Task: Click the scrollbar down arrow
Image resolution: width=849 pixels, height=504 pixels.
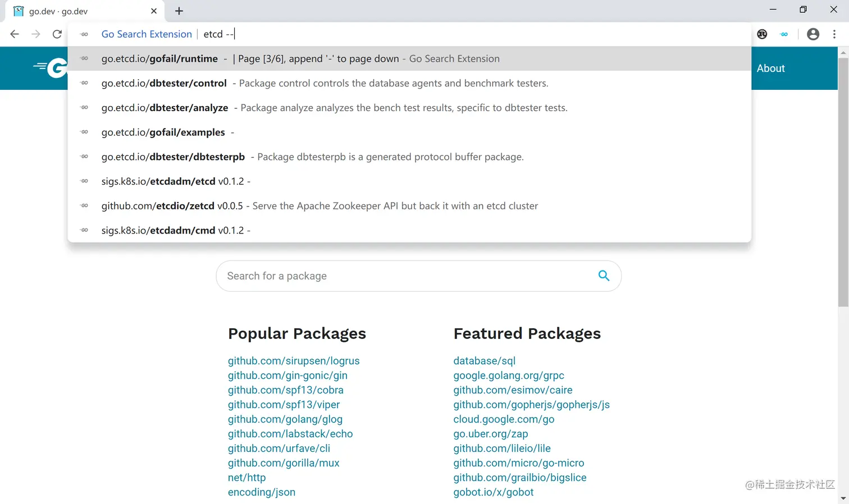Action: tap(843, 498)
